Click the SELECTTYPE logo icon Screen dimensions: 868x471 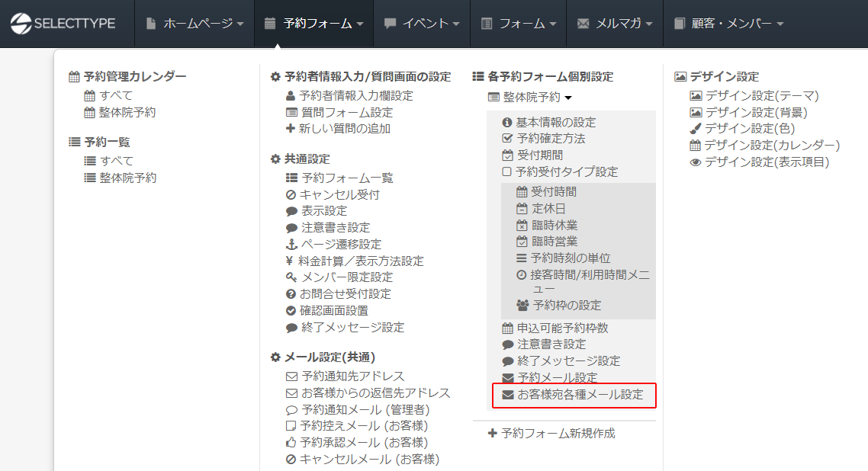click(21, 24)
